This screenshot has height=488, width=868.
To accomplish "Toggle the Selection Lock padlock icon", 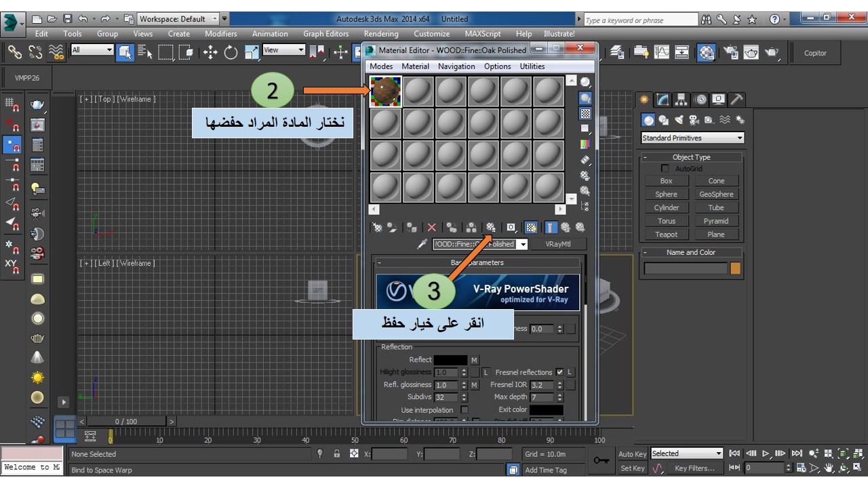I will tap(336, 454).
